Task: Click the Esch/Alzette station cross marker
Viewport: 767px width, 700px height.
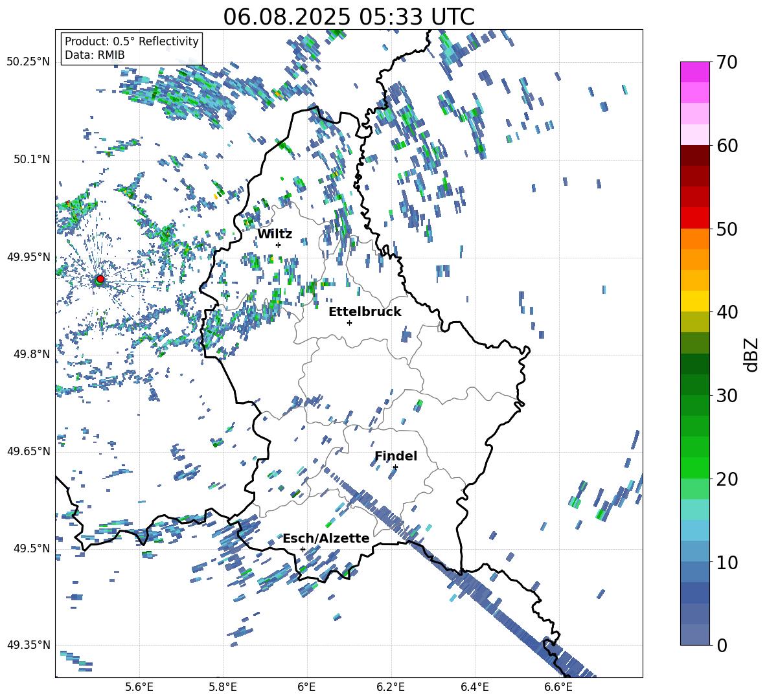Action: (x=303, y=549)
